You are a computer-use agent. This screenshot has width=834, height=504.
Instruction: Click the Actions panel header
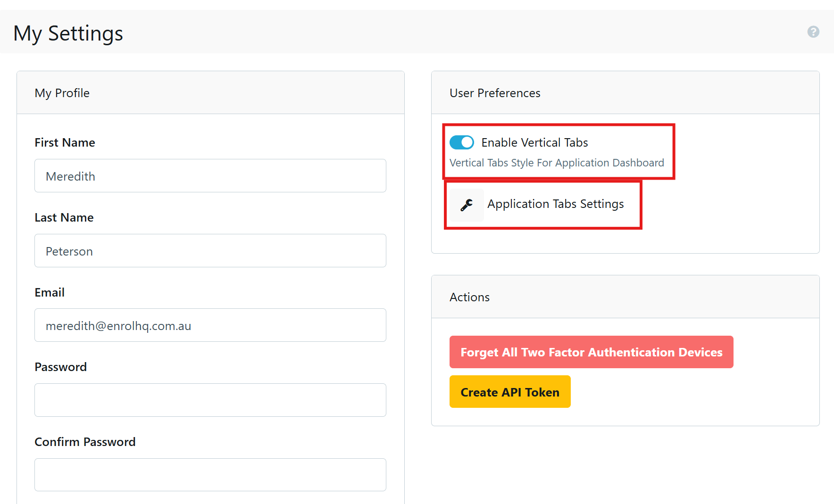[x=469, y=297]
